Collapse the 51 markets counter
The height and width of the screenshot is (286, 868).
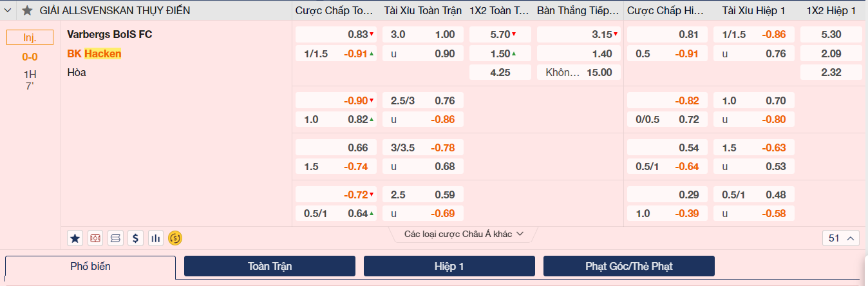tap(841, 238)
